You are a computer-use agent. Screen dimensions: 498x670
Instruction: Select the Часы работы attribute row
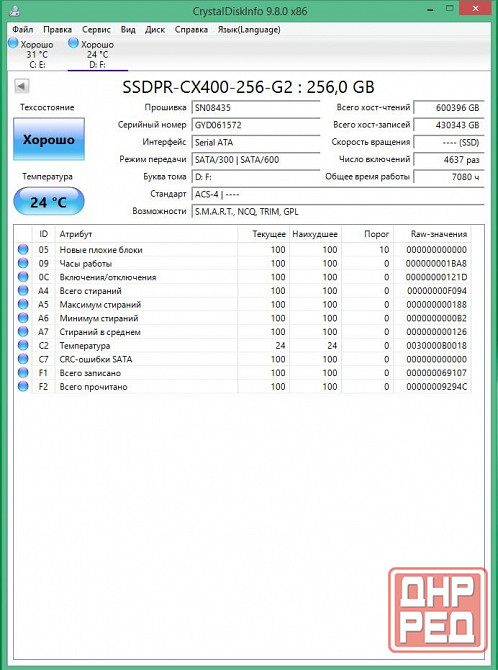pyautogui.click(x=243, y=263)
